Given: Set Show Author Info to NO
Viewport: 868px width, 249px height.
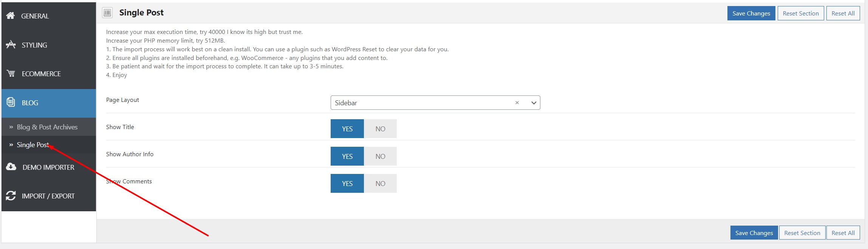Looking at the screenshot, I should pos(380,156).
